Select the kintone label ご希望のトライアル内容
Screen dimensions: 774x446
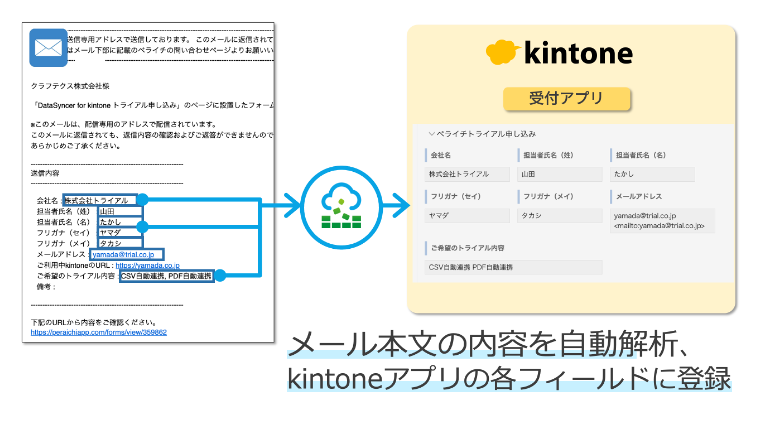tap(467, 248)
